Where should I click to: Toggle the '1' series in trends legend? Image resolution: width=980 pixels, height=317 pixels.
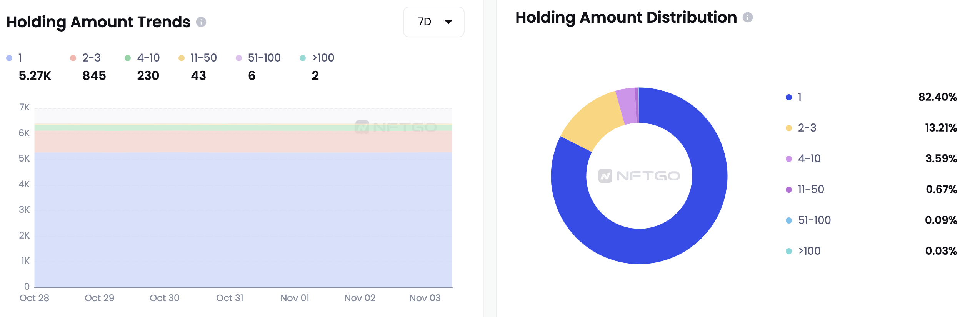click(14, 58)
